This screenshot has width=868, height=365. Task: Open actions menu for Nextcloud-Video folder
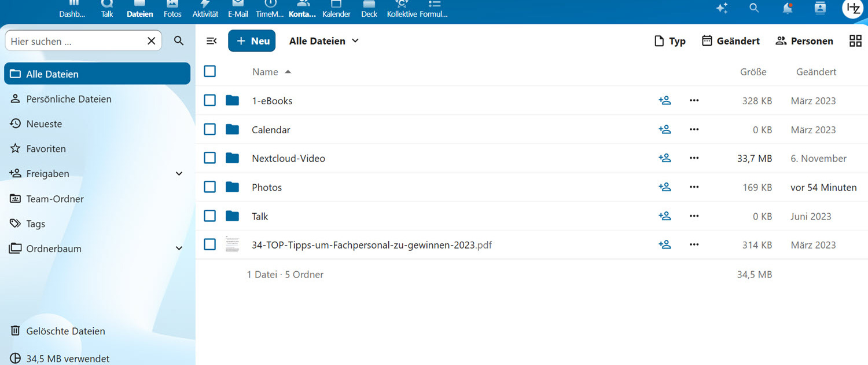(694, 158)
